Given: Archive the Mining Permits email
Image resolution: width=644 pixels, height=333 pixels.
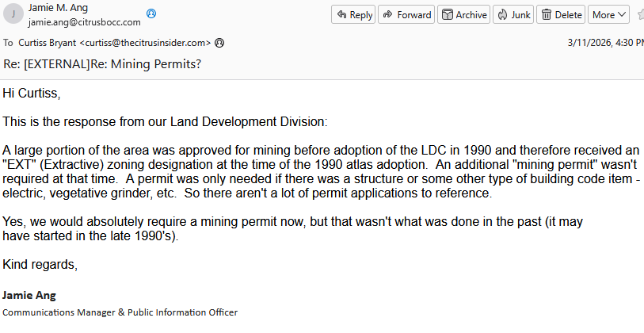Looking at the screenshot, I should click(x=463, y=14).
